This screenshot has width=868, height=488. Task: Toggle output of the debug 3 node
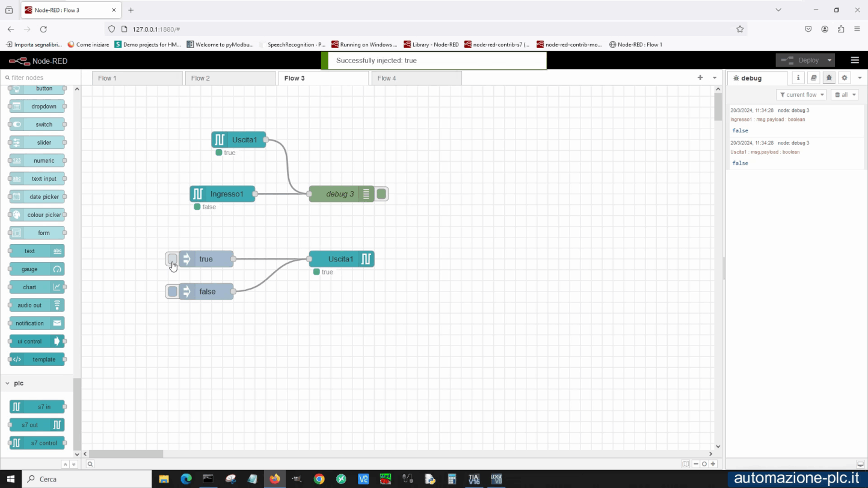pyautogui.click(x=381, y=194)
